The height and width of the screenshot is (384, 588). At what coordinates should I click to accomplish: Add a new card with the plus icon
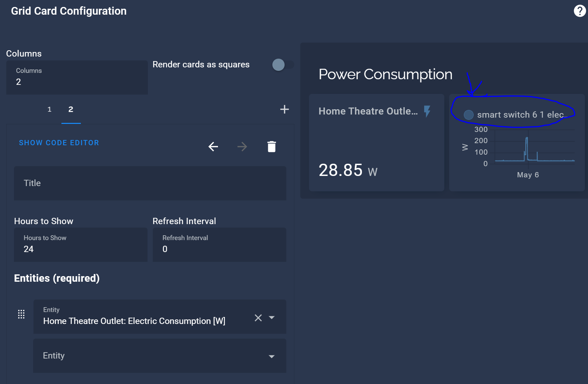tap(284, 109)
